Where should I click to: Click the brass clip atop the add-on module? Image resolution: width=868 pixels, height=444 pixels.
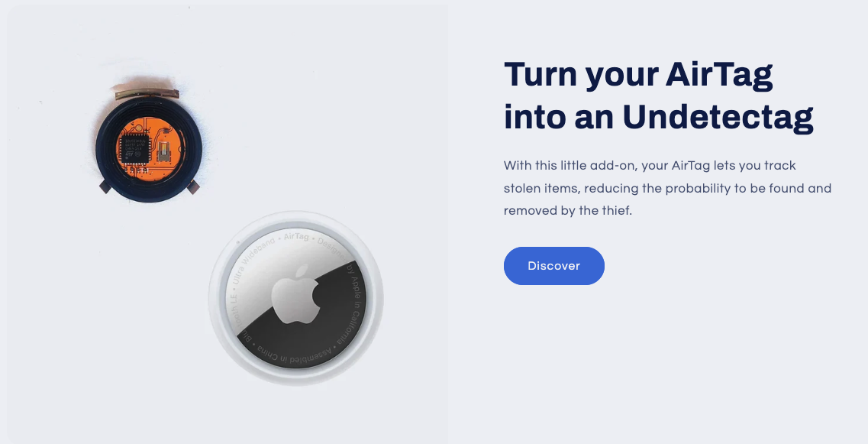pos(147,94)
